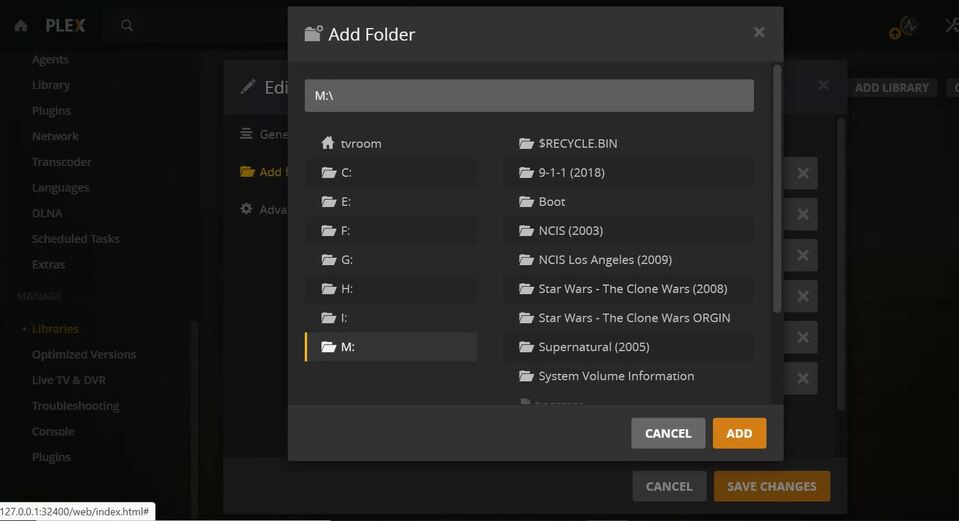Click SAVE CHANGES in Edit Library dialog

click(772, 486)
